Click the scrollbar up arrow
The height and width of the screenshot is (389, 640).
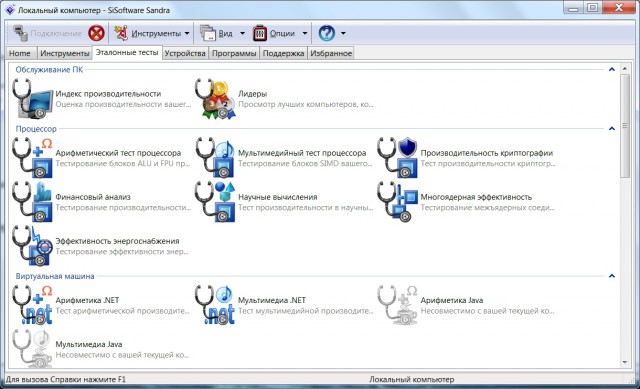pos(624,69)
